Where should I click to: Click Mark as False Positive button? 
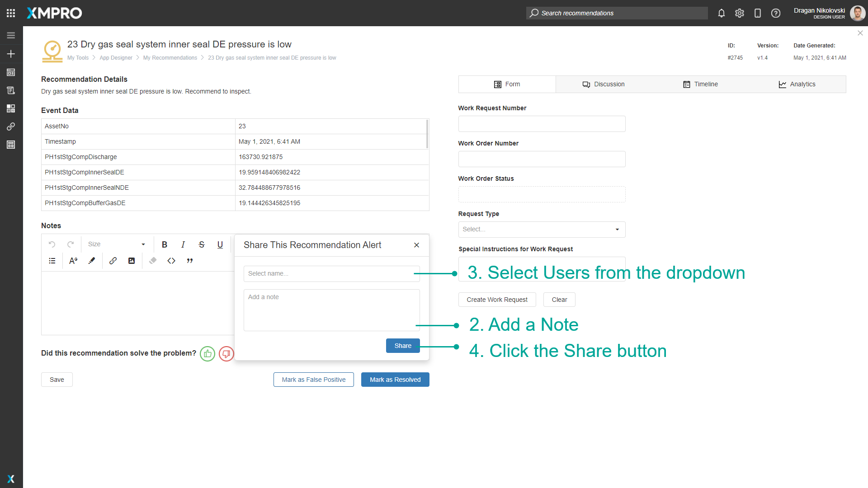click(314, 380)
